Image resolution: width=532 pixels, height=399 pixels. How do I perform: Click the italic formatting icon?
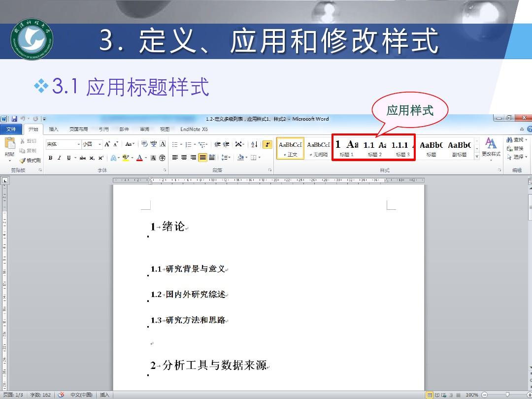point(59,157)
